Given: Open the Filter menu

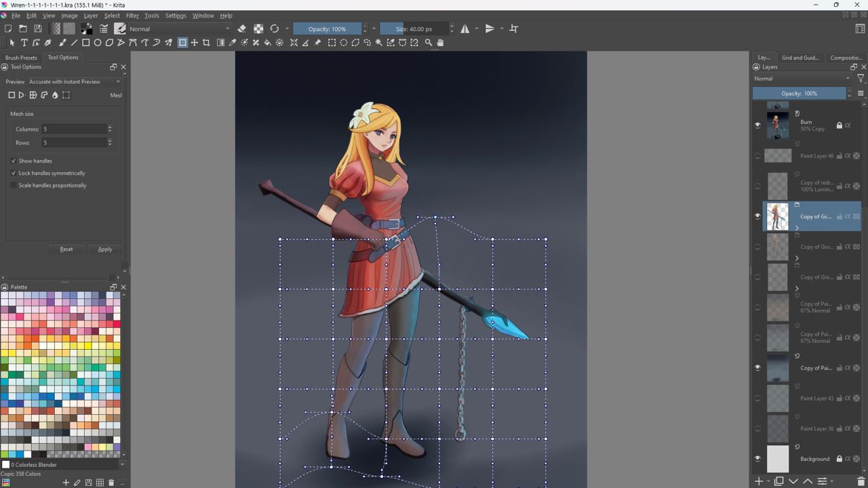Looking at the screenshot, I should coord(132,16).
